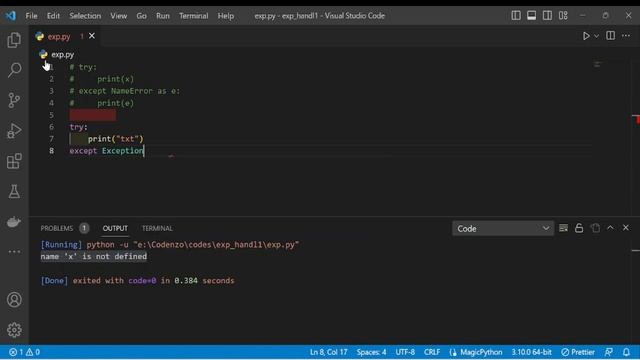Click line number 5 in gutter
Viewport: 640px width, 360px height.
pyautogui.click(x=51, y=115)
